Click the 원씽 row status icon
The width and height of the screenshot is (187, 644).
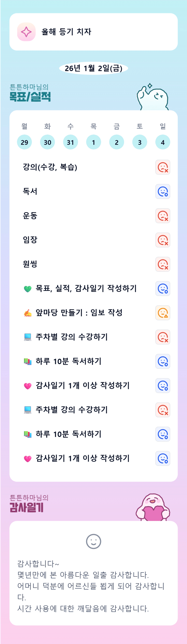point(163,264)
